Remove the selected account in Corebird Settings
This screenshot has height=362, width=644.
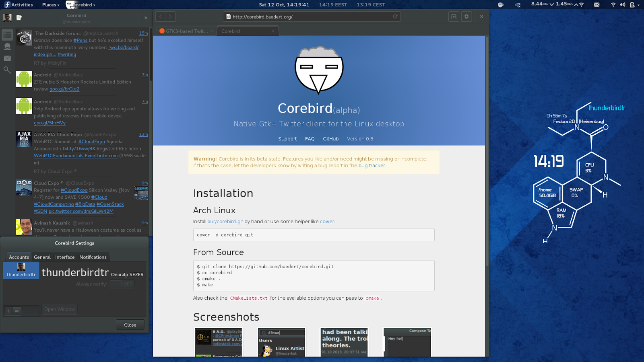tap(17, 311)
